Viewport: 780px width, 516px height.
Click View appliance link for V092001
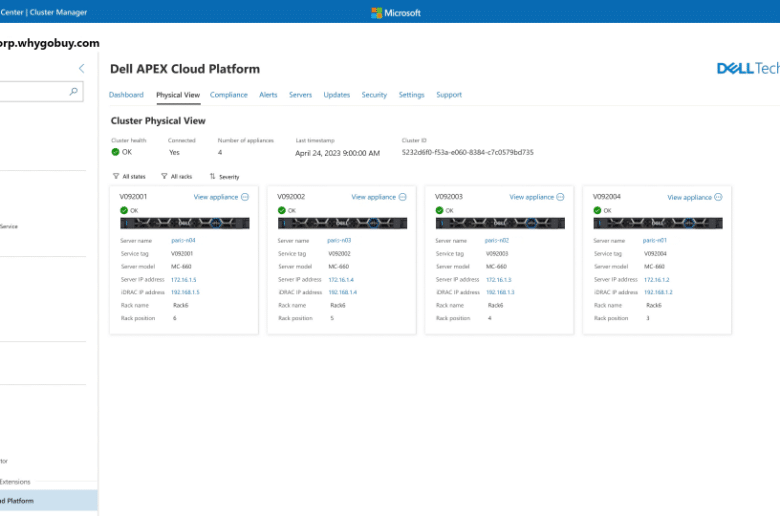(x=216, y=197)
